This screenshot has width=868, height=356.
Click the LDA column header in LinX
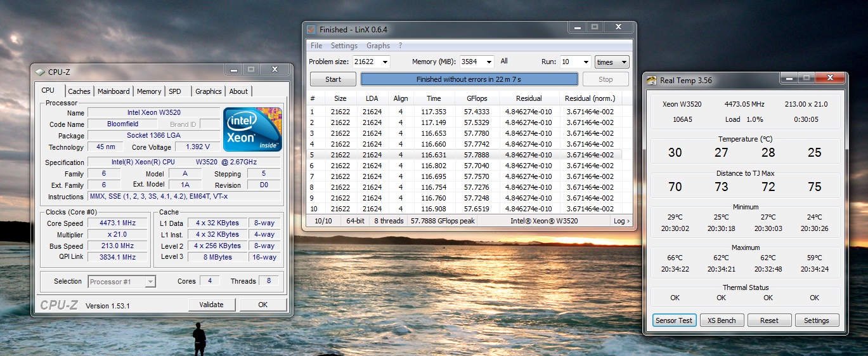pos(372,98)
